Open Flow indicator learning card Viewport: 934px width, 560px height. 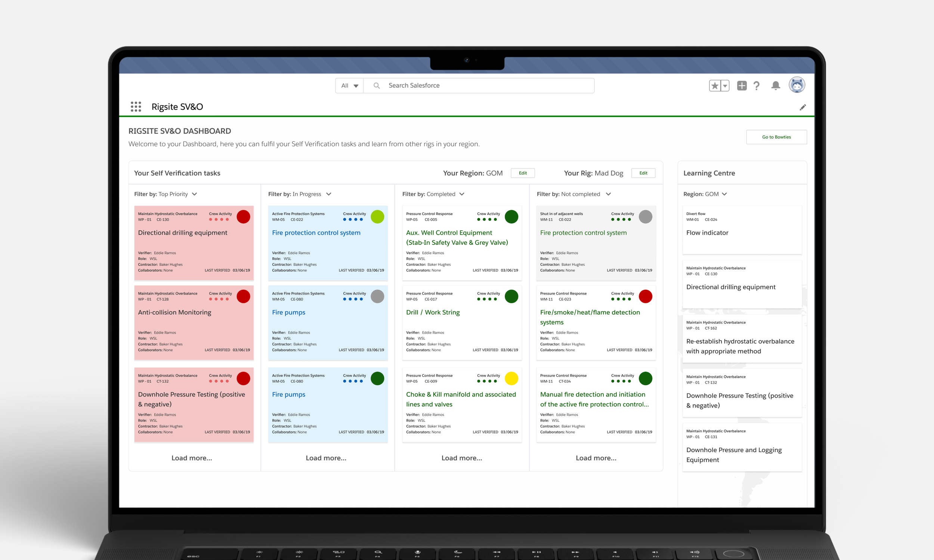pos(742,230)
